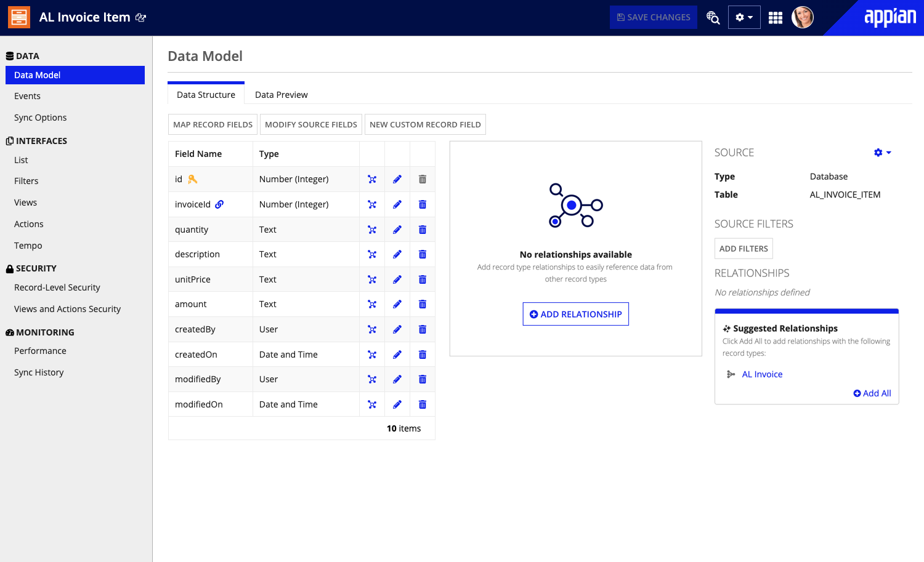The height and width of the screenshot is (562, 924).
Task: View relationship icon for amount field
Action: pos(372,304)
